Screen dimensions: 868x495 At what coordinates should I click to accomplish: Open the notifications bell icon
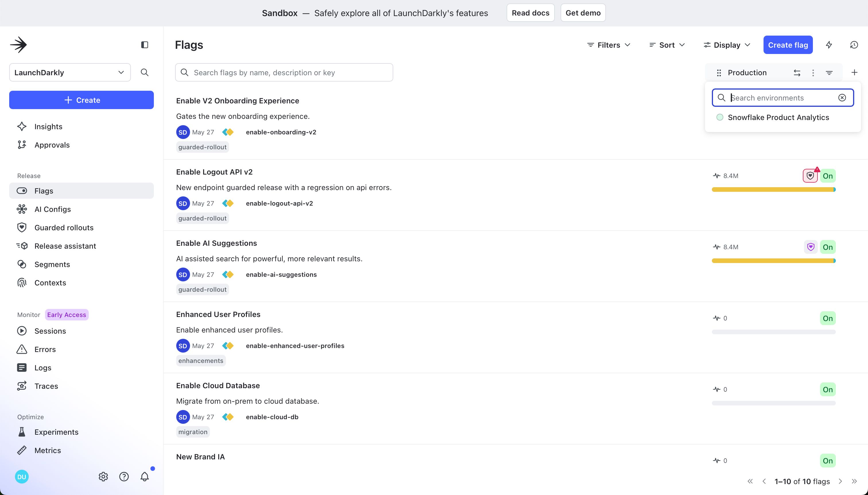point(145,477)
